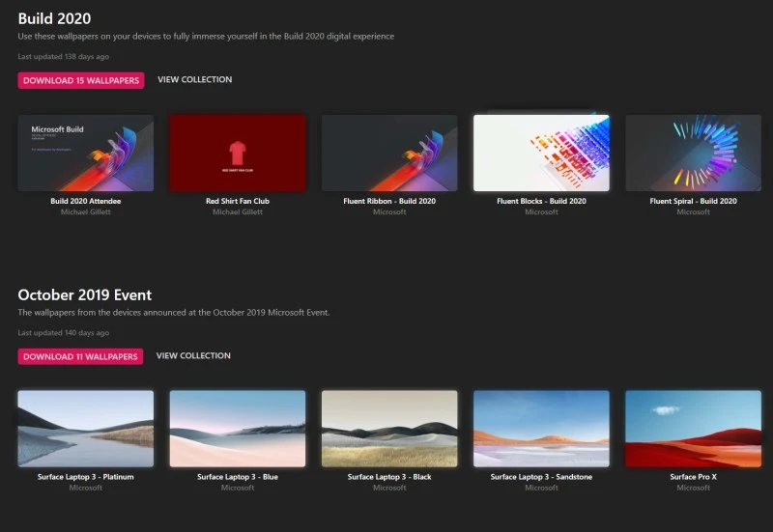
Task: Click the 'Fluent Blocks - Build 2020' title
Action: click(541, 201)
